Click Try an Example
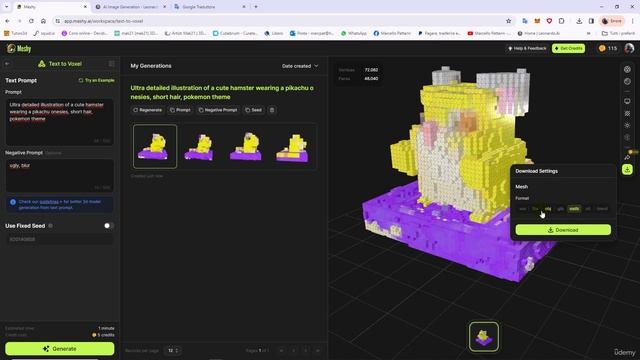The height and width of the screenshot is (360, 640). pyautogui.click(x=96, y=80)
